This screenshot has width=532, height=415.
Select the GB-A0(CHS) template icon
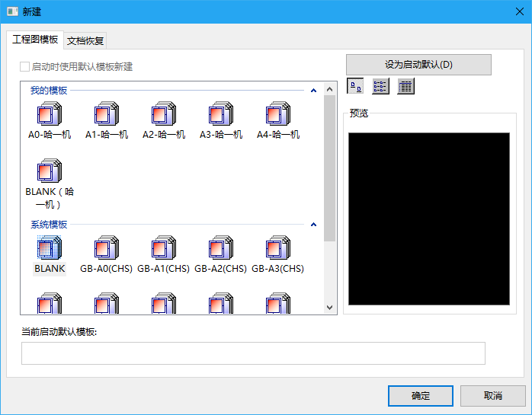[x=107, y=247]
